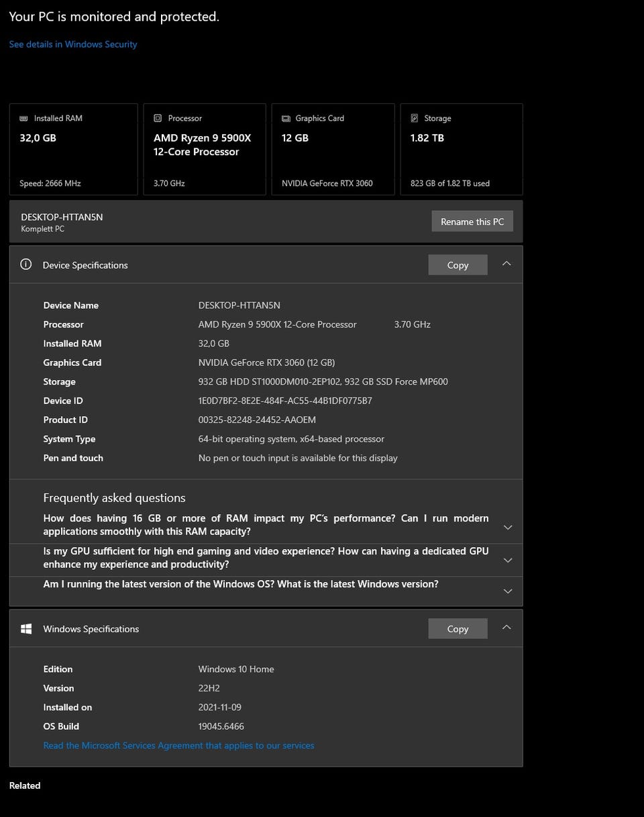Click the Windows logo icon
This screenshot has height=817, width=644.
tap(26, 629)
